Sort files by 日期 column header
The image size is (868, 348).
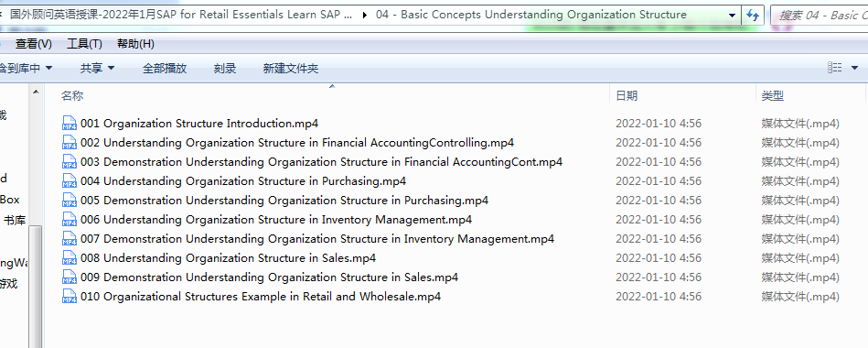pyautogui.click(x=682, y=96)
